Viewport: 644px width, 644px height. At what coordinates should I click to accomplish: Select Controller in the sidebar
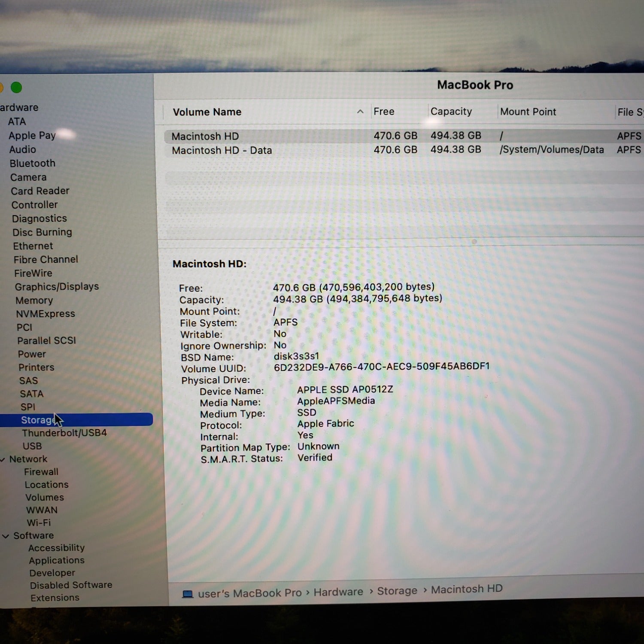click(34, 205)
